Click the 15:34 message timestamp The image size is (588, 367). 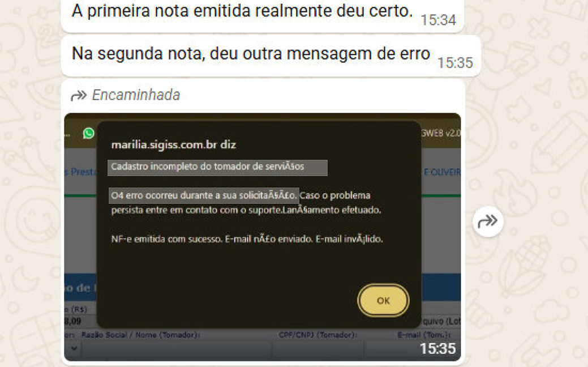[x=438, y=20]
